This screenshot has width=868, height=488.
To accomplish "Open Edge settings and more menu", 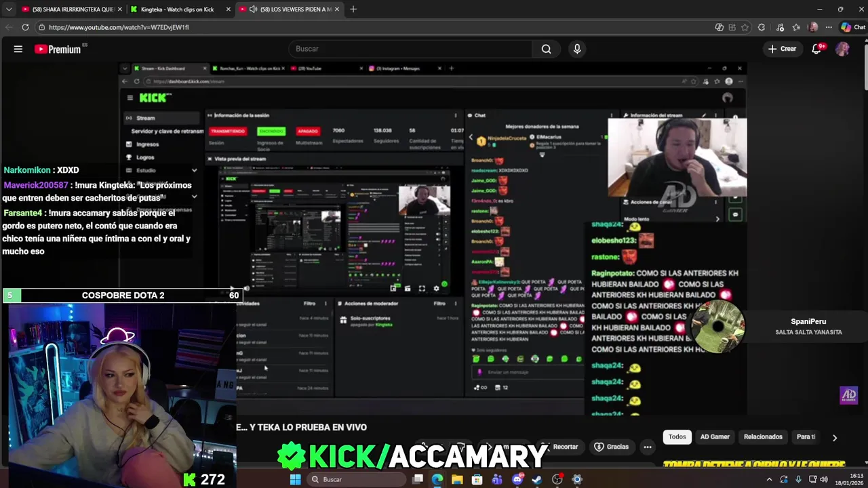I will coord(829,27).
